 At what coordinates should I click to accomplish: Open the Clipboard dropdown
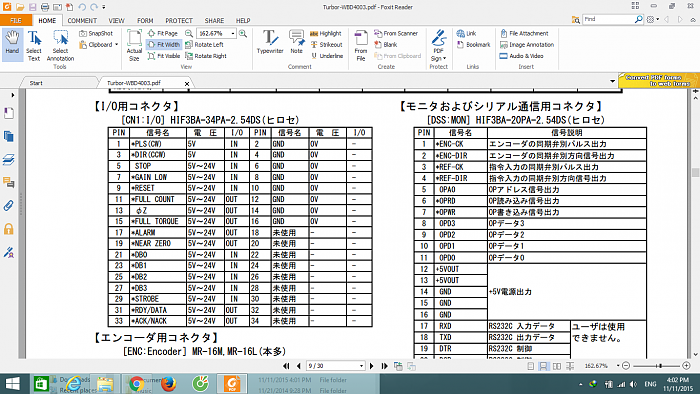click(98, 45)
